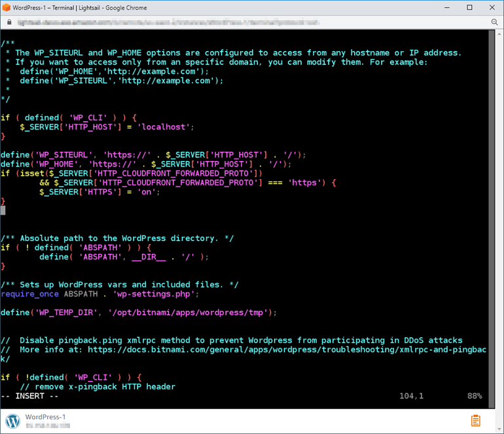Click the WordPress-1 instance name in the footer
This screenshot has height=434, width=504.
45,417
